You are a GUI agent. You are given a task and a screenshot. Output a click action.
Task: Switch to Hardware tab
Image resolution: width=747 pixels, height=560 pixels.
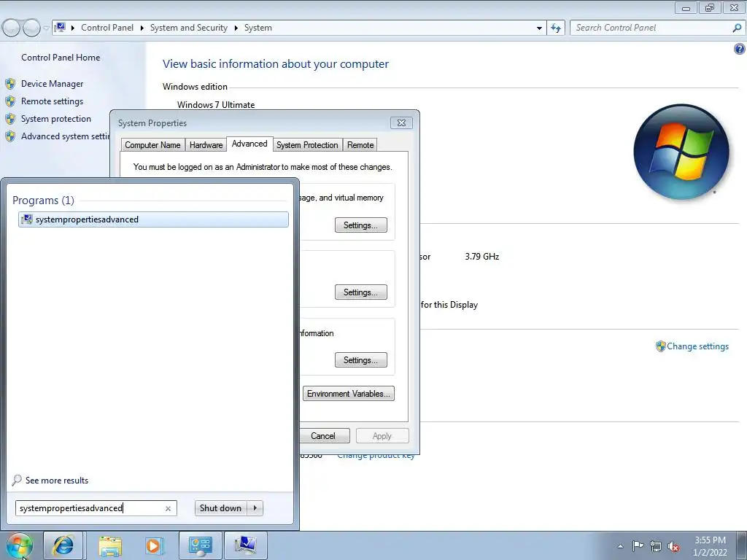coord(206,145)
